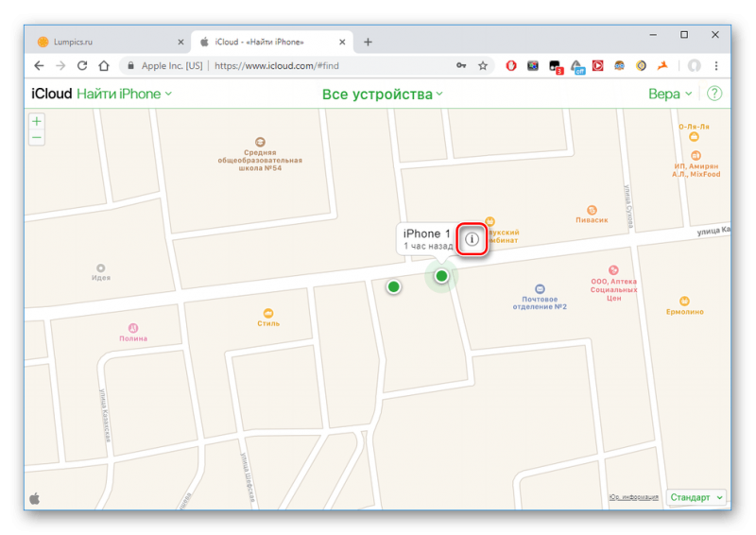Image resolution: width=756 pixels, height=535 pixels.
Task: Open the Вера account menu
Action: (670, 94)
